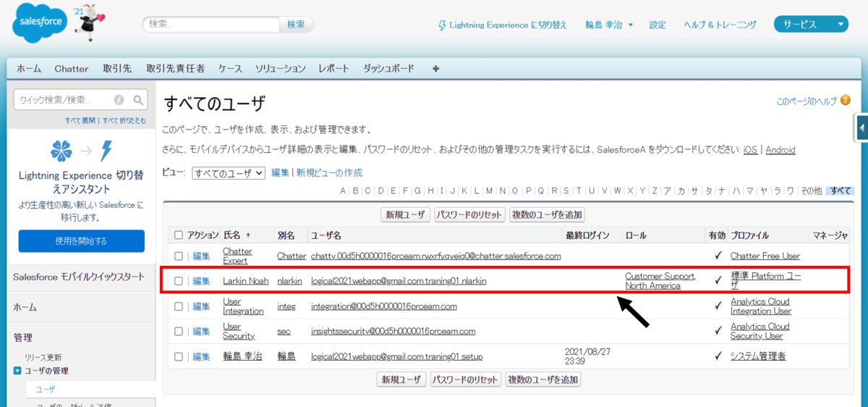
Task: Open the 設定 link in header
Action: [658, 25]
